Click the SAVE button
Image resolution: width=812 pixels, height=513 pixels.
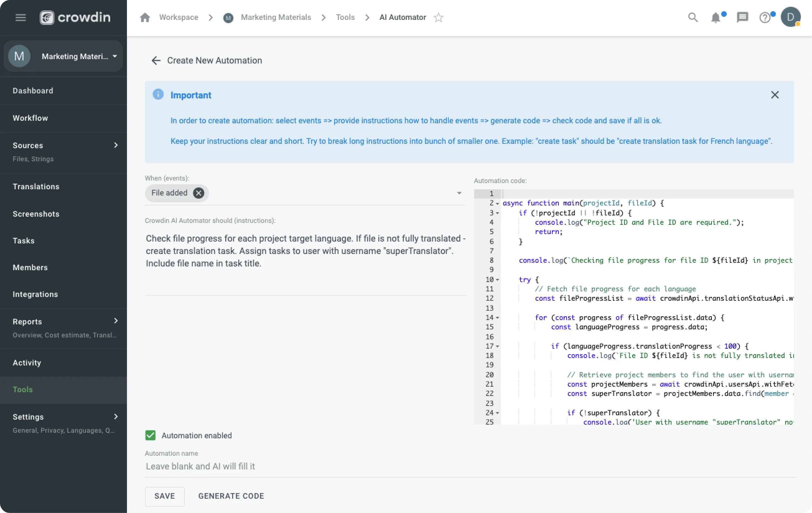point(164,496)
